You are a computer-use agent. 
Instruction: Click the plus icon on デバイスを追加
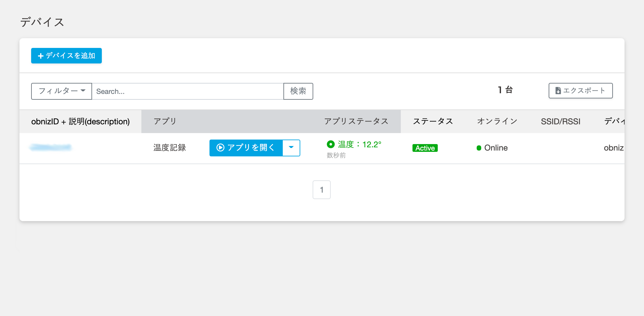(40, 56)
